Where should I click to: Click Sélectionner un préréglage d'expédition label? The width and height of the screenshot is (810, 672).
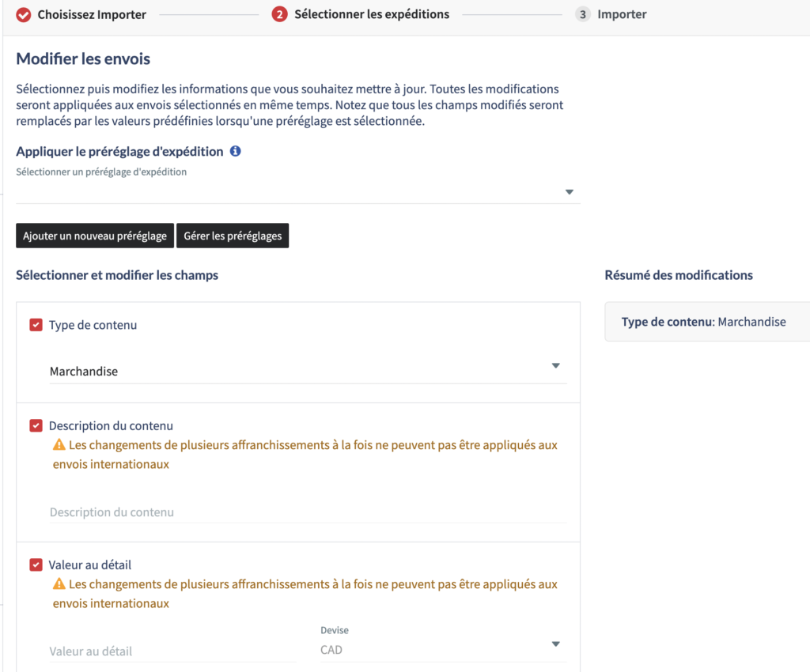pyautogui.click(x=101, y=172)
